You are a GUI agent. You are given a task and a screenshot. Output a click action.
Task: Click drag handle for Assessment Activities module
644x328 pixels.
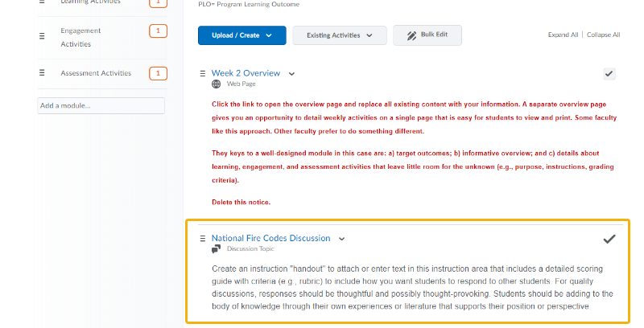point(42,73)
